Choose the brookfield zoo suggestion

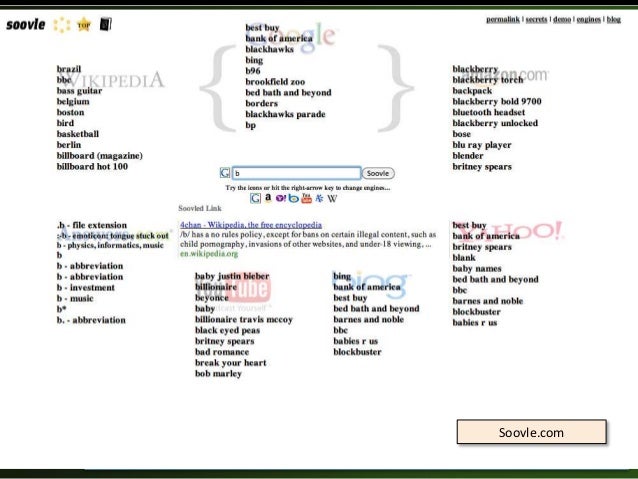coord(275,82)
